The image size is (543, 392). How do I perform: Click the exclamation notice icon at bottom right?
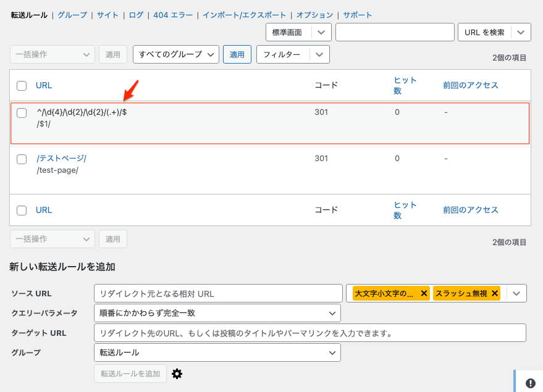530,382
